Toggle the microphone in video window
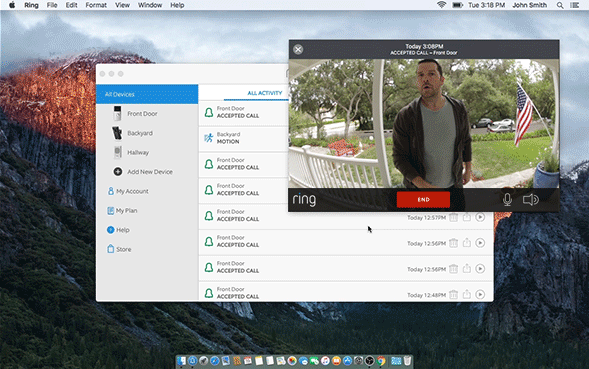This screenshot has height=369, width=589. tap(507, 200)
